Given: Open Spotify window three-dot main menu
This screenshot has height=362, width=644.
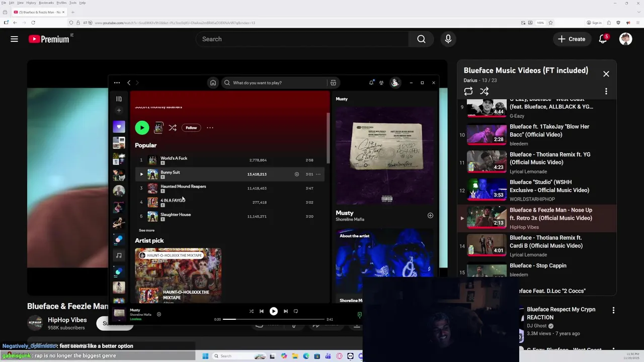Looking at the screenshot, I should [117, 82].
